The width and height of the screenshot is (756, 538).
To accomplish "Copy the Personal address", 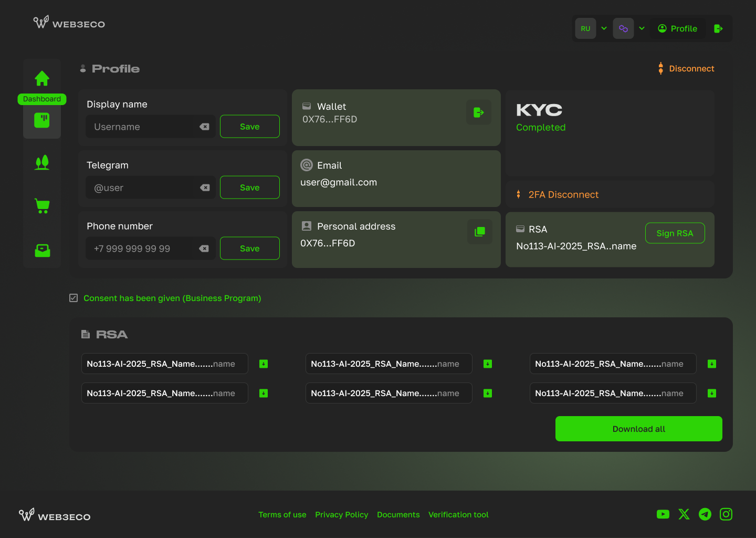I will click(x=480, y=232).
